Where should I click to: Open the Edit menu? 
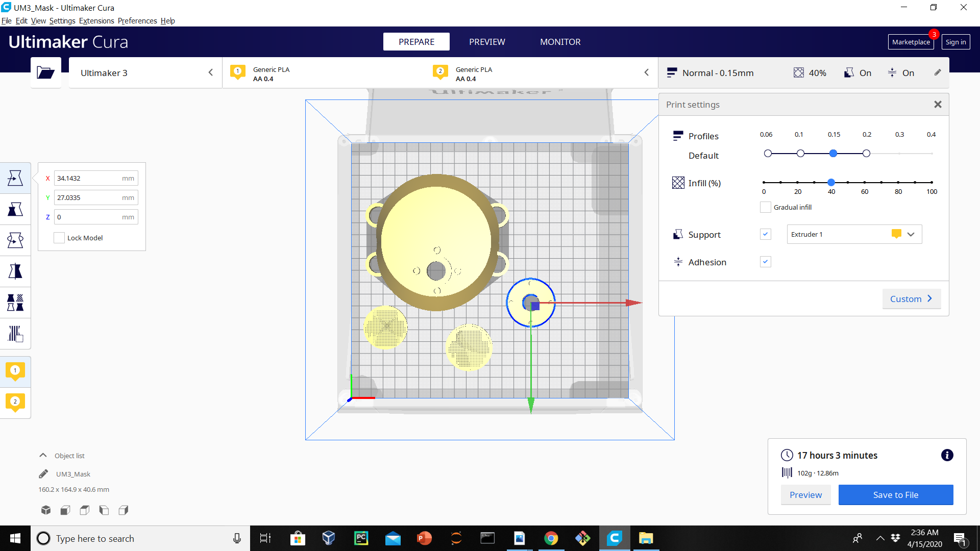click(x=21, y=21)
